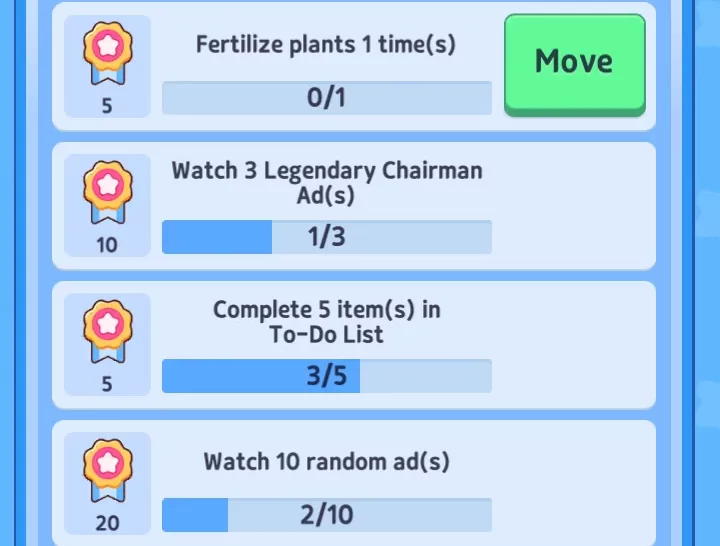Click the 2/10 random ads progress bar

tap(327, 515)
